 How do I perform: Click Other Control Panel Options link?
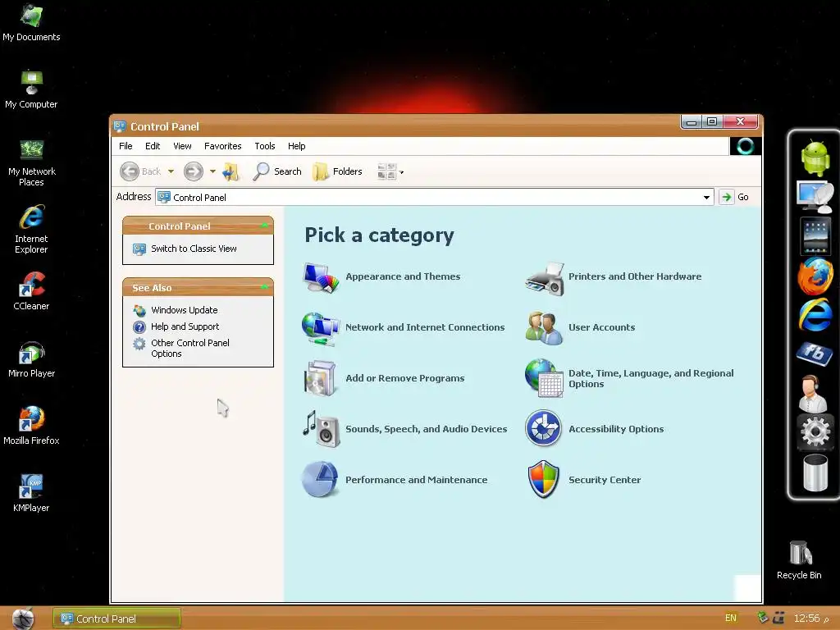(x=189, y=348)
